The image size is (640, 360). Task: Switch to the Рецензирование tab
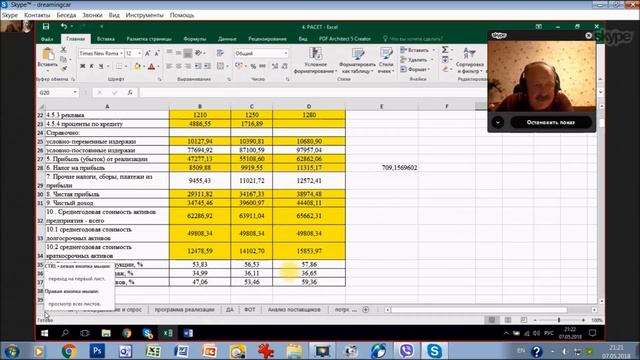point(267,39)
